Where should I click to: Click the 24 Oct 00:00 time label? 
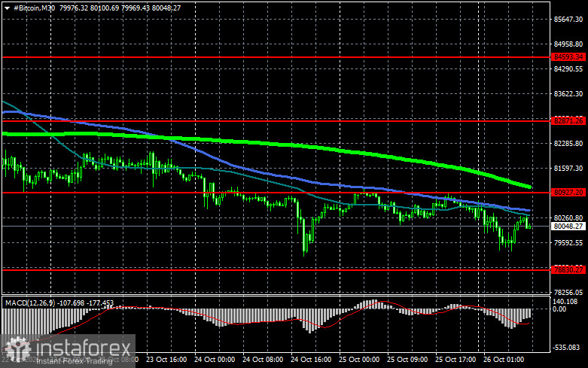(x=215, y=360)
